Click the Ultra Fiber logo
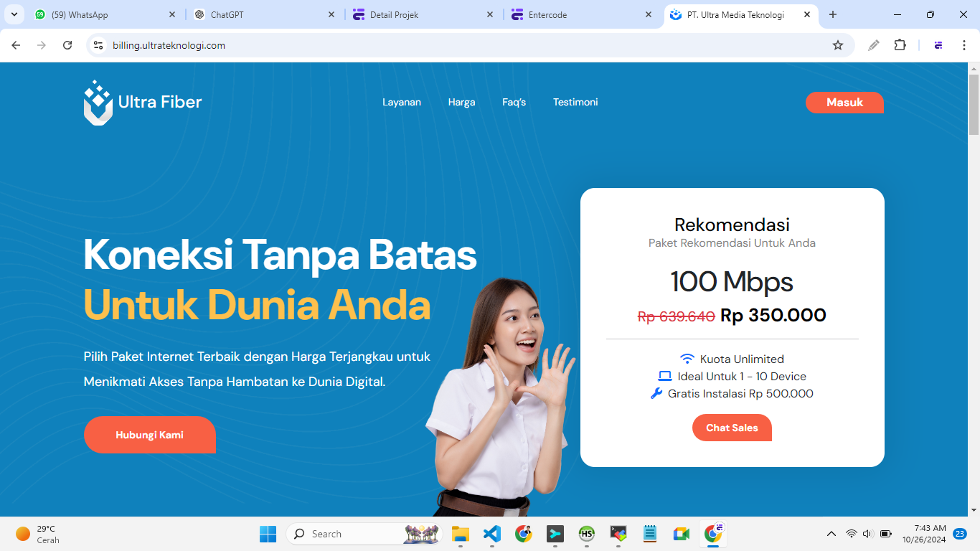The height and width of the screenshot is (551, 980). (143, 103)
